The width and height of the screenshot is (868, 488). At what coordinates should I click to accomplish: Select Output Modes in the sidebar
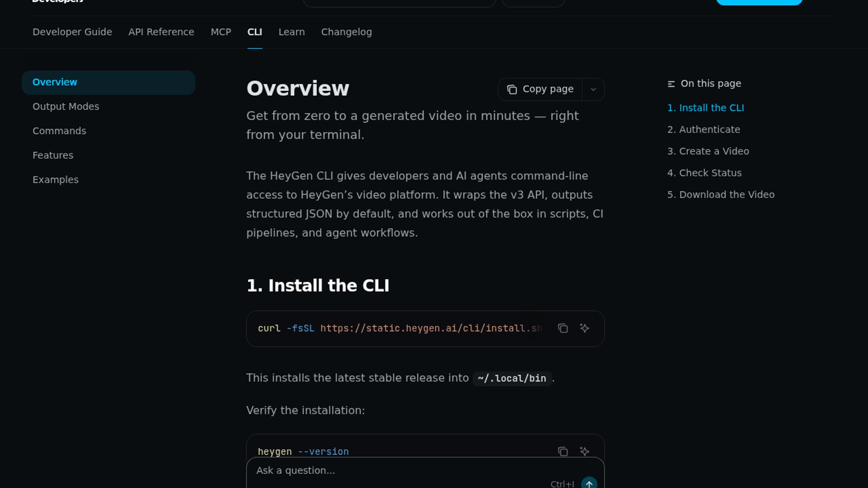pos(66,107)
